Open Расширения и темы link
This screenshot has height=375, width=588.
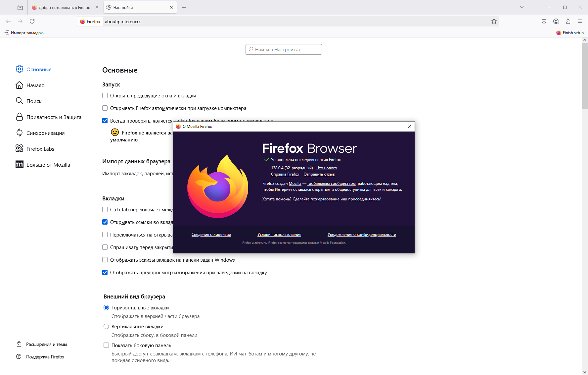click(42, 344)
